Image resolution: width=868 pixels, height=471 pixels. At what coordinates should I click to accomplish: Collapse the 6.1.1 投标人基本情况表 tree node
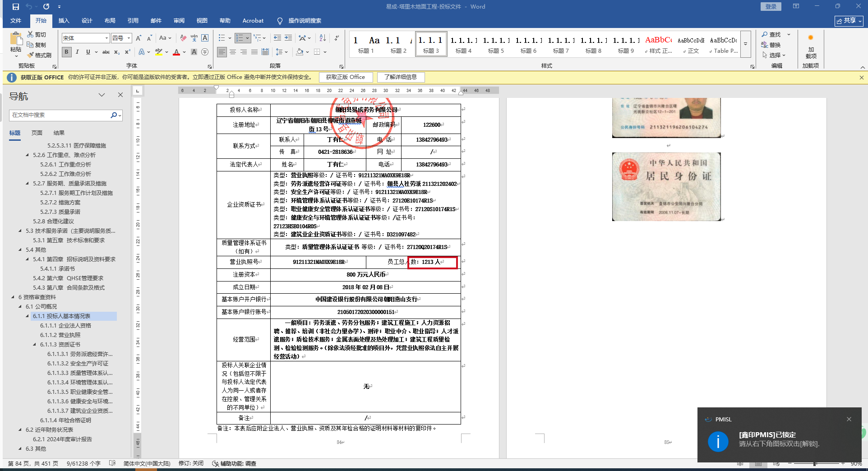point(28,316)
